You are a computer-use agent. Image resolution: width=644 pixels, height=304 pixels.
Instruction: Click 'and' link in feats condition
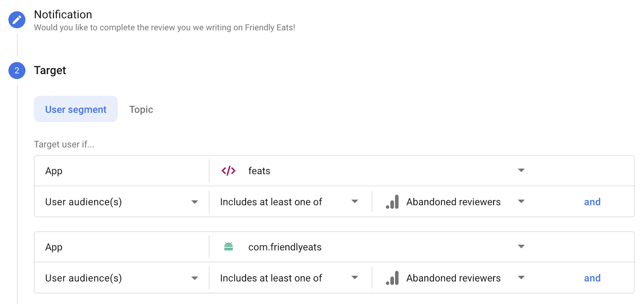click(592, 202)
